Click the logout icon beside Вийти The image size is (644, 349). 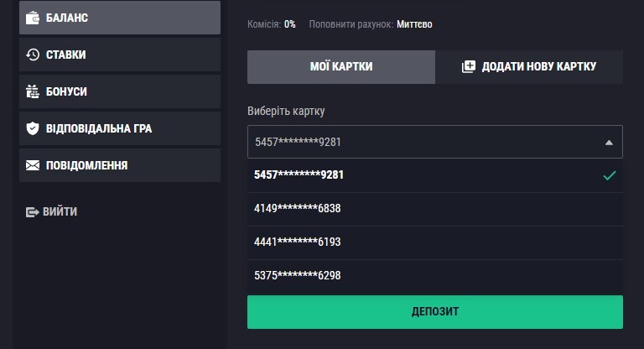(x=33, y=212)
